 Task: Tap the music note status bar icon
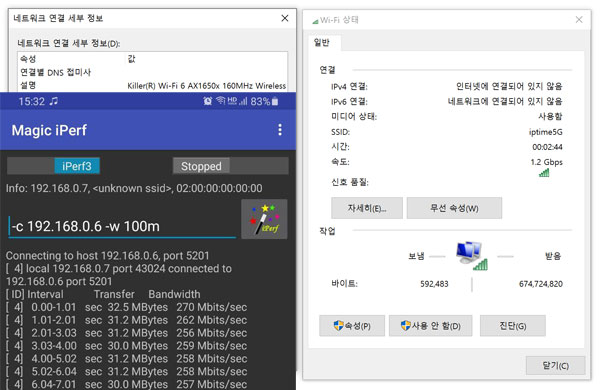tap(54, 101)
